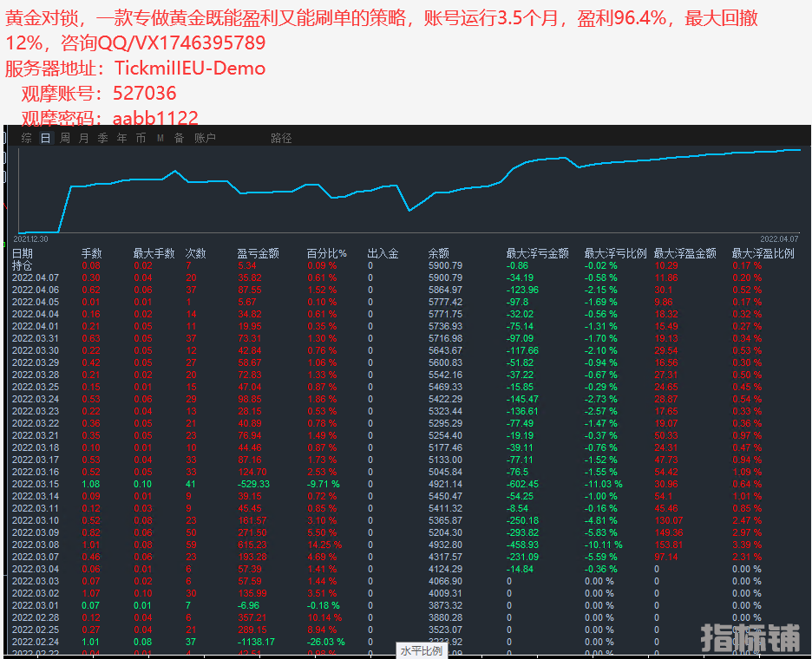
Task: Select the 日 daily period tab
Action: pos(46,138)
